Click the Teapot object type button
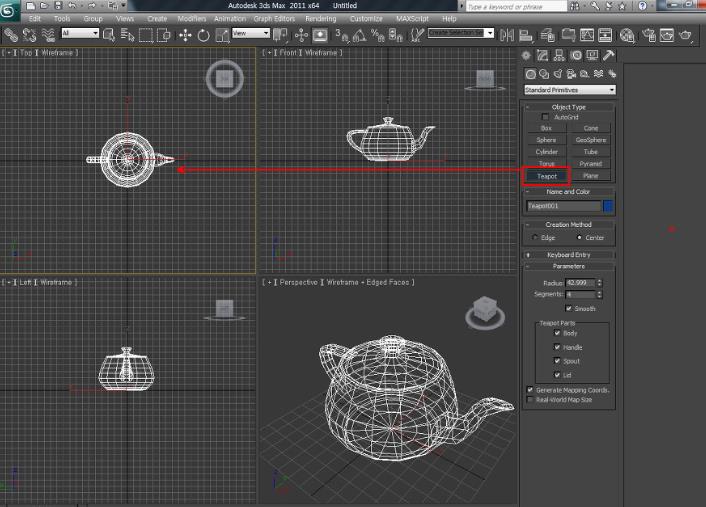The image size is (706, 507). (x=547, y=176)
